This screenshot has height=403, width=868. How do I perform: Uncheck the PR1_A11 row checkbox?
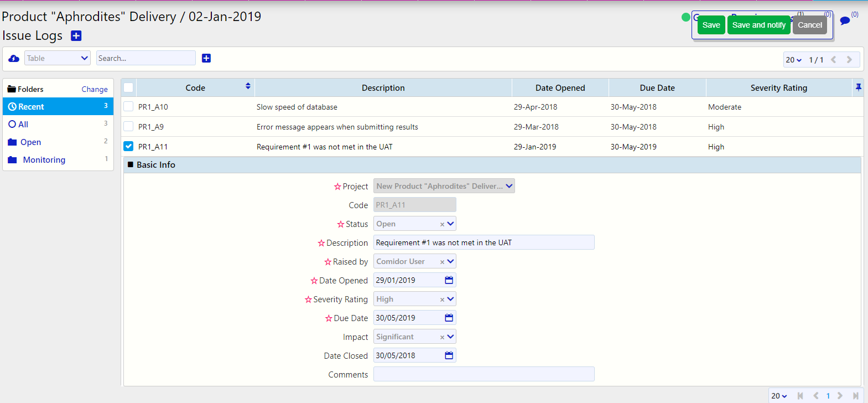tap(128, 147)
